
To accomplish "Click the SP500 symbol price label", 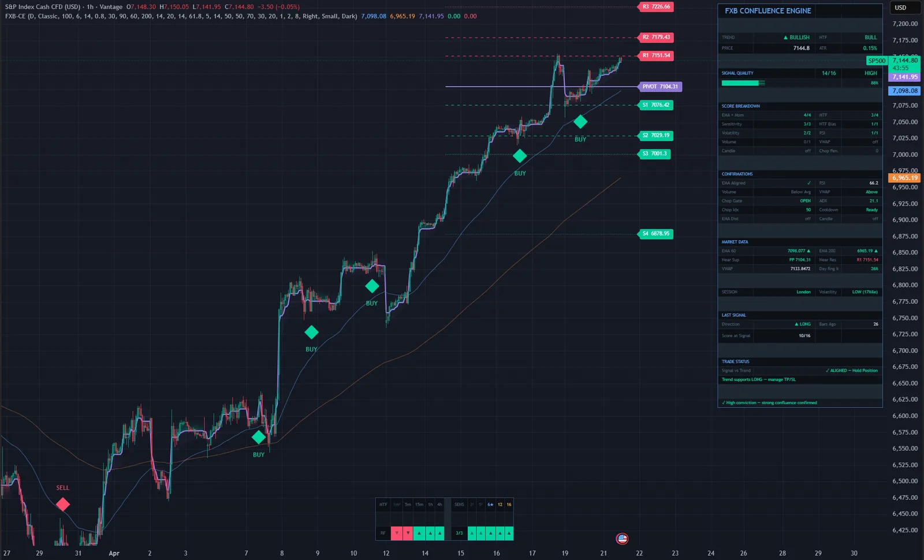I will [x=877, y=61].
